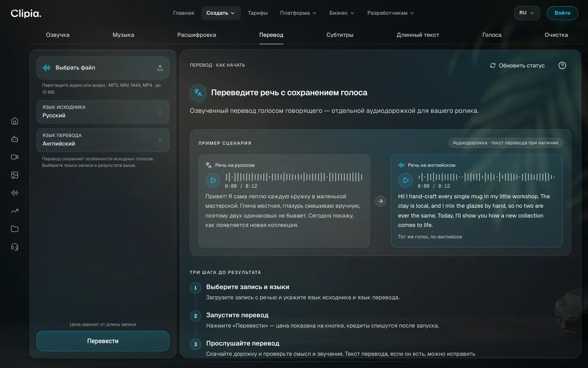Click the refresh icon beside Обновить статус
Screen dimensions: 588x368
click(x=493, y=66)
